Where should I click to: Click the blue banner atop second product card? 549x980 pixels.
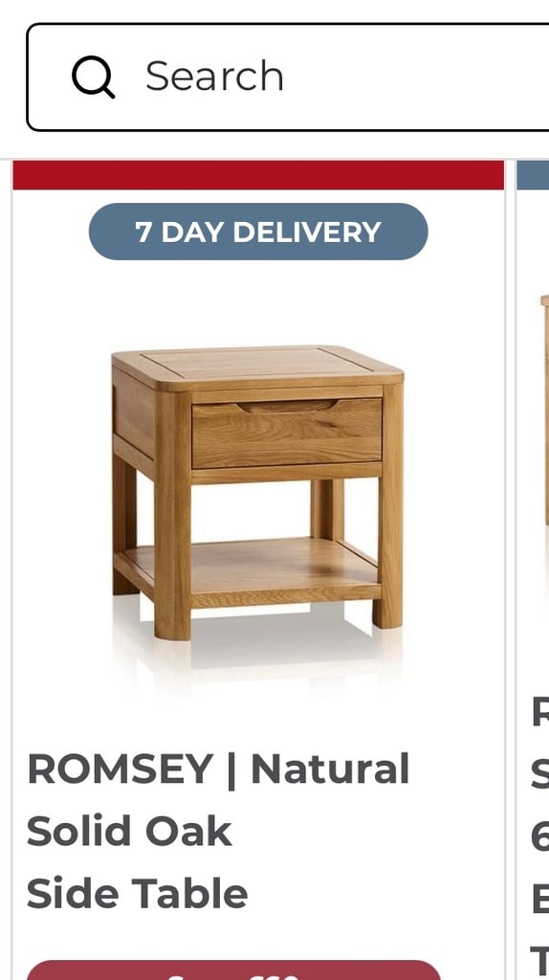533,175
